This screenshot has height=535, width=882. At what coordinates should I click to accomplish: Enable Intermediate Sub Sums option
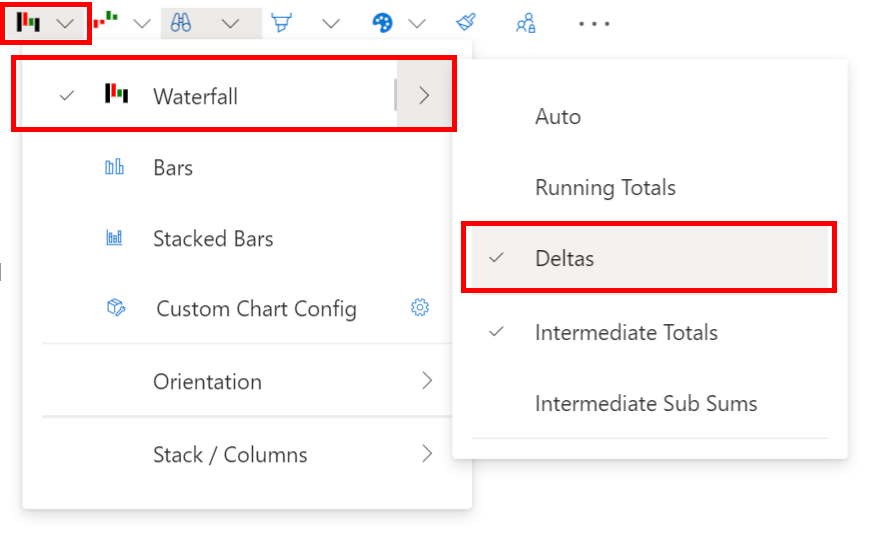pyautogui.click(x=646, y=404)
